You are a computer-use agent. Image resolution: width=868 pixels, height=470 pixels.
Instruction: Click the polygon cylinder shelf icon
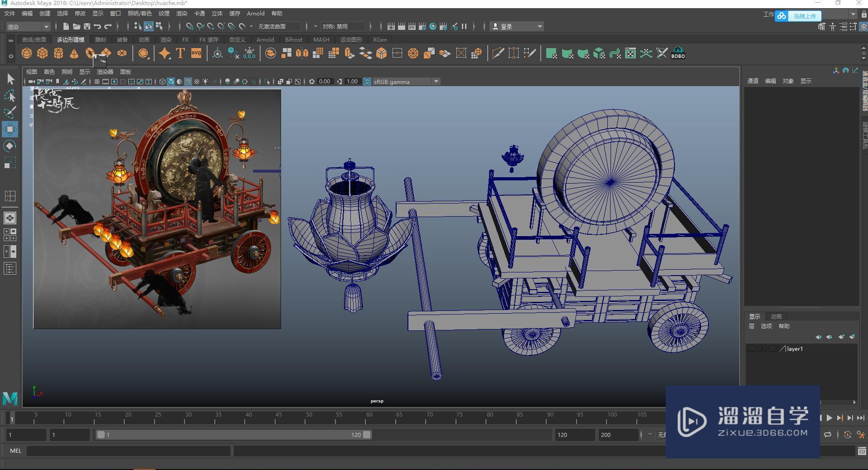tap(58, 53)
